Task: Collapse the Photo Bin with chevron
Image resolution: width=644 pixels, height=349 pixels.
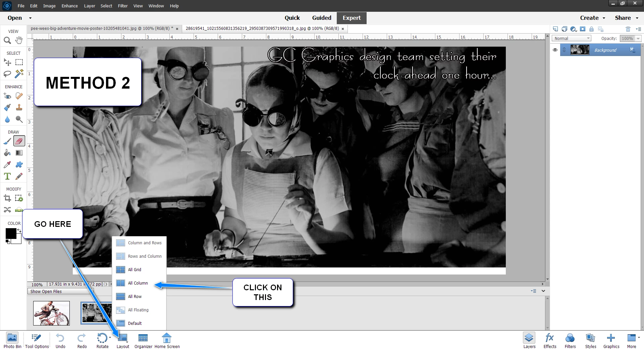Action: click(543, 291)
